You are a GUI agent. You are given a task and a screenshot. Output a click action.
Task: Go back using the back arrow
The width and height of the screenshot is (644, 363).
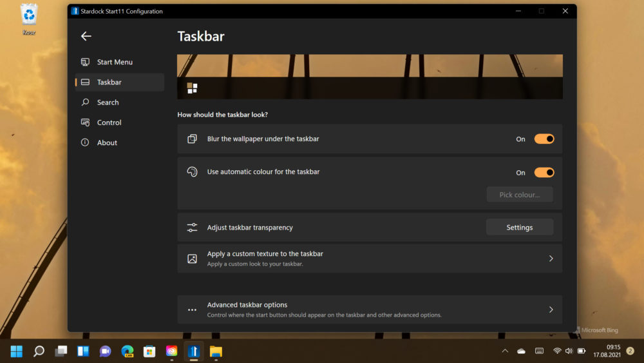coord(86,36)
